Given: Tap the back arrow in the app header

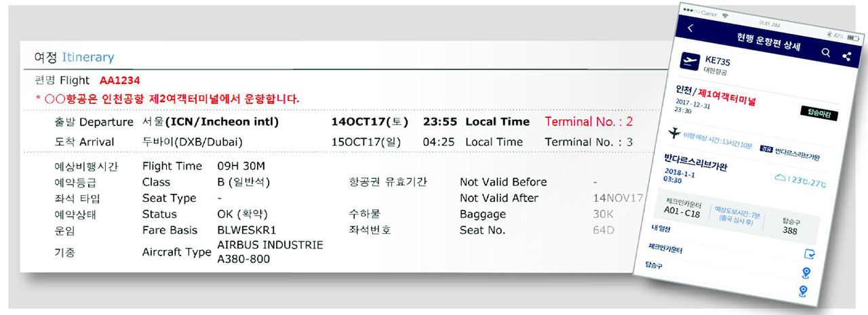Looking at the screenshot, I should [x=691, y=28].
